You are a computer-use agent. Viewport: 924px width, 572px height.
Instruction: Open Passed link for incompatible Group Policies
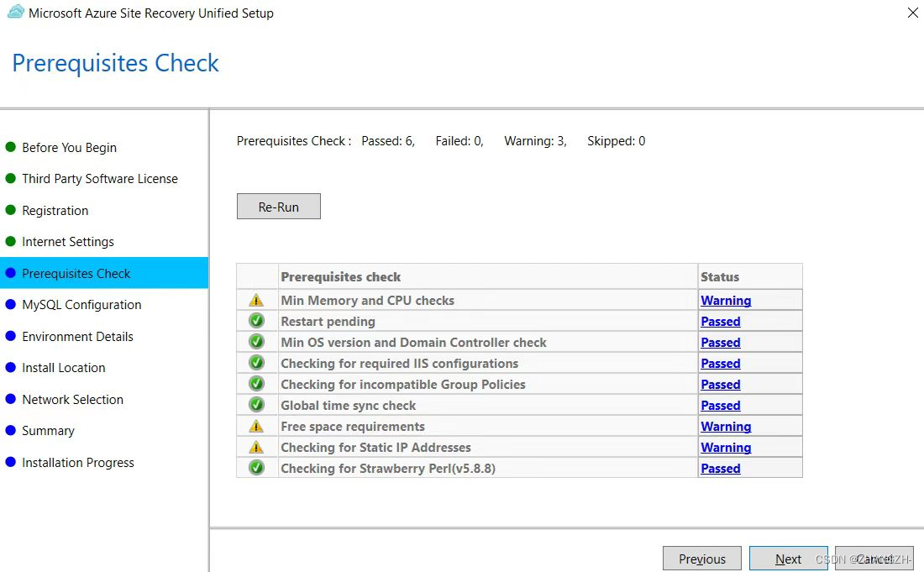point(721,385)
